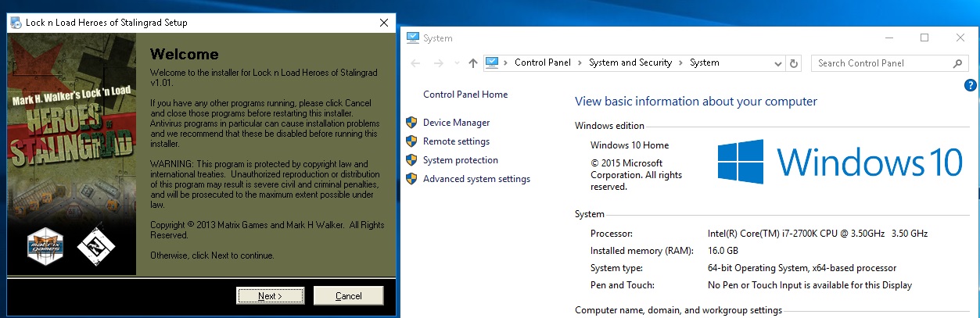Click the installer title bar icon
Screen dimensions: 980x318
tap(16, 23)
